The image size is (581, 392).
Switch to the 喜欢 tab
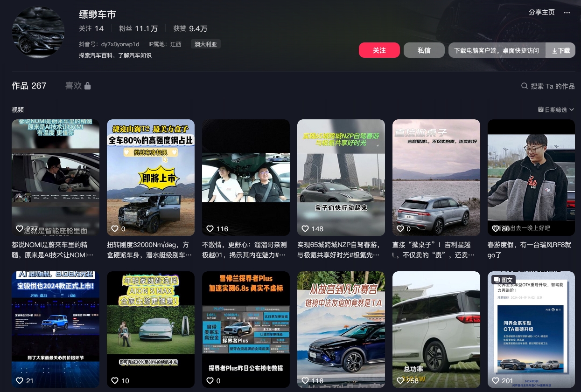click(x=73, y=86)
